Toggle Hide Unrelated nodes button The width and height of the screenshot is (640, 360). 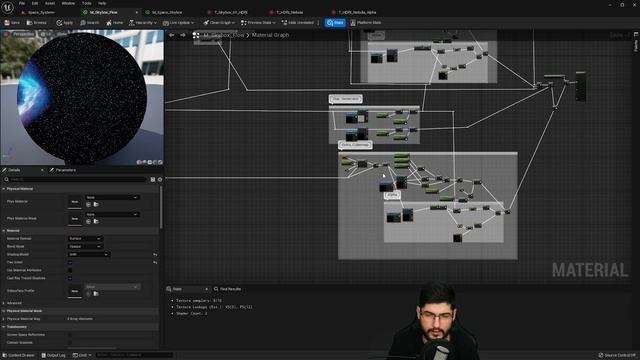point(298,23)
